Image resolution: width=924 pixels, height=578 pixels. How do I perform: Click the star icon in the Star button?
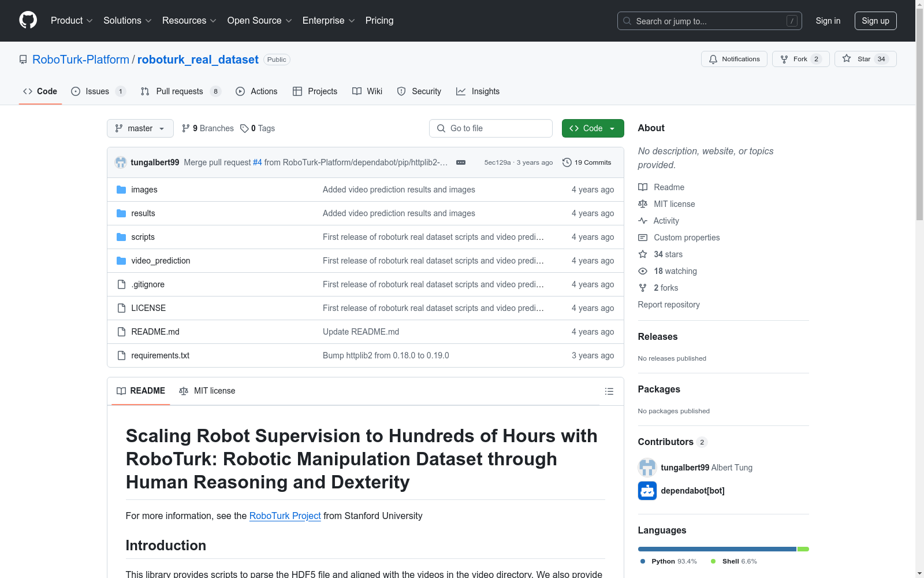coord(847,58)
